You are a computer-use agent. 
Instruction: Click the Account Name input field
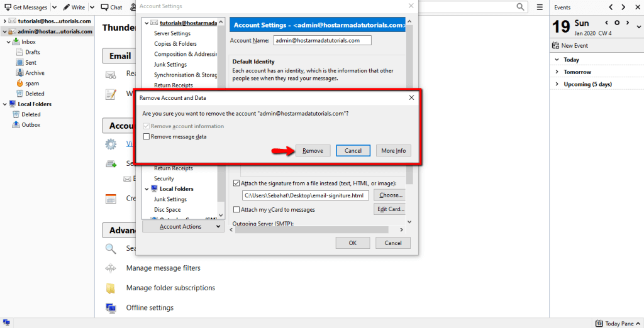(323, 40)
